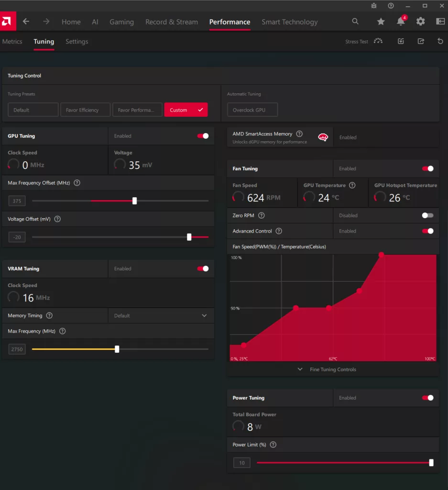Image resolution: width=448 pixels, height=490 pixels.
Task: Click the VRAM Max Frequency slider handle
Action: tap(117, 349)
